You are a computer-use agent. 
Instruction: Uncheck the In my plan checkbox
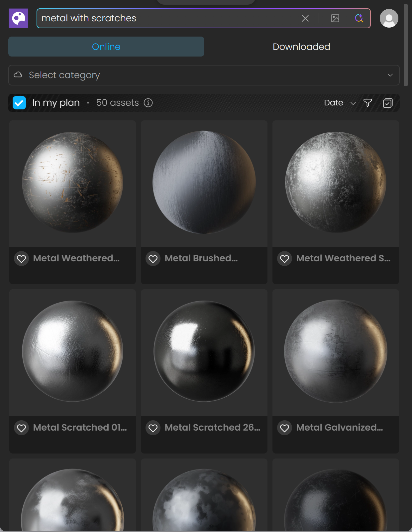coord(19,103)
